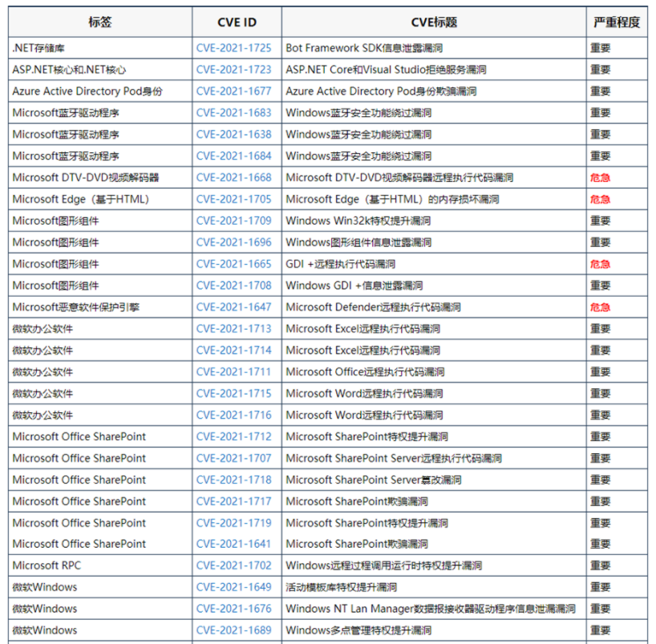Click the 标签 column header
Image resolution: width=656 pixels, height=644 pixels.
tap(100, 22)
